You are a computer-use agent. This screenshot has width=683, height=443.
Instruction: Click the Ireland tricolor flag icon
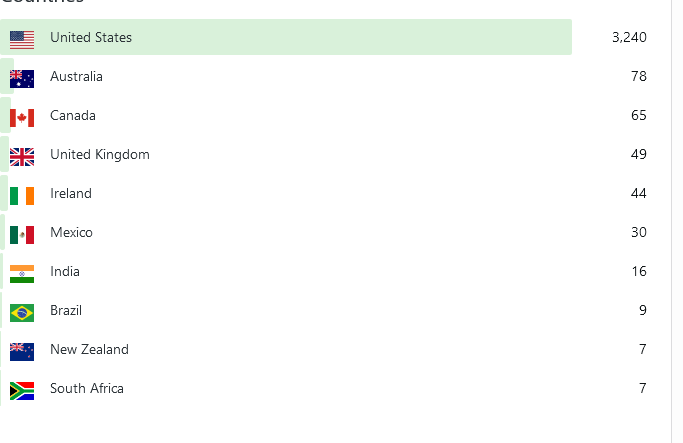[22, 195]
